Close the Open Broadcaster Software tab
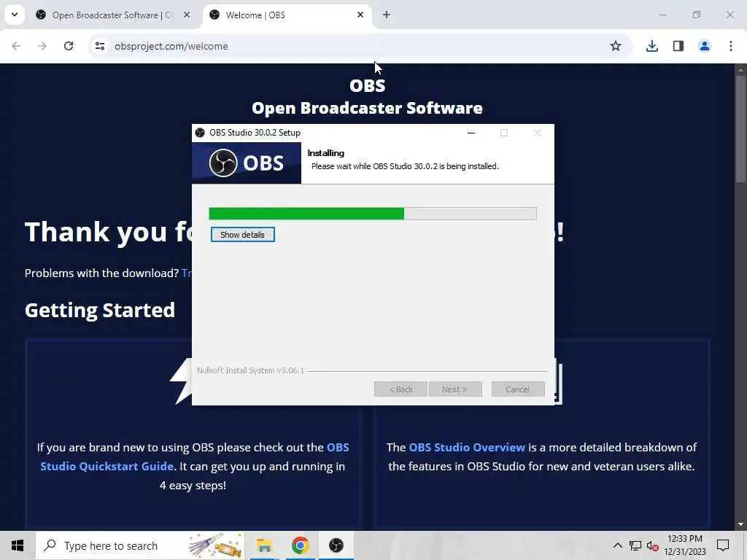This screenshot has height=560, width=747. pyautogui.click(x=187, y=15)
